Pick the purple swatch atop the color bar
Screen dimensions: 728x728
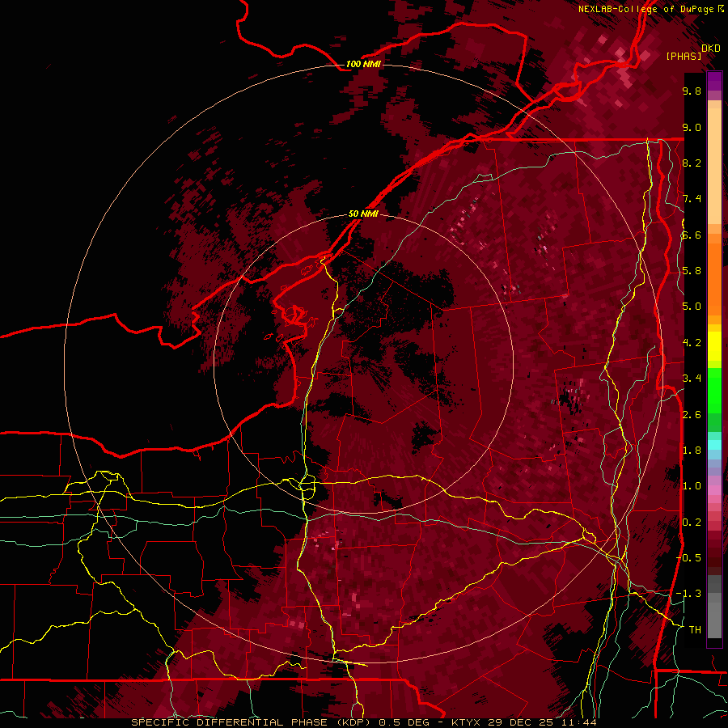[x=714, y=81]
